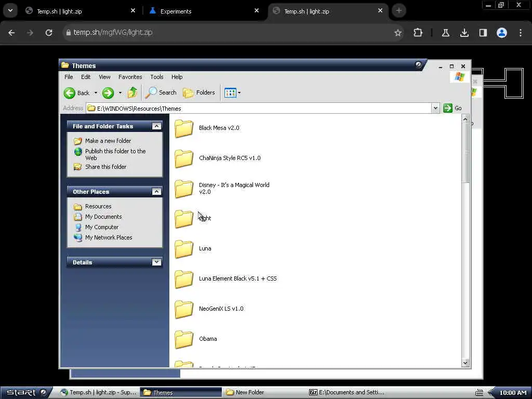Image resolution: width=532 pixels, height=399 pixels.
Task: Open My Computer link
Action: coord(101,227)
